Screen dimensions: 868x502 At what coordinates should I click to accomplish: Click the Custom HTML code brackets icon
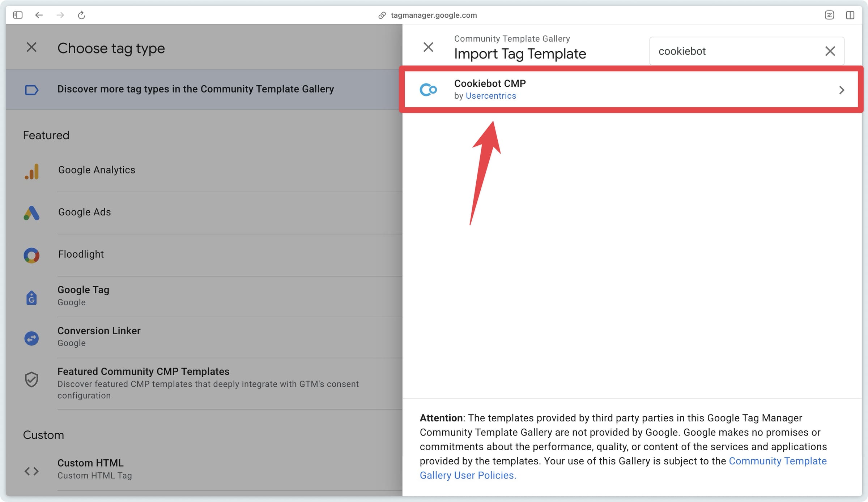coord(31,471)
